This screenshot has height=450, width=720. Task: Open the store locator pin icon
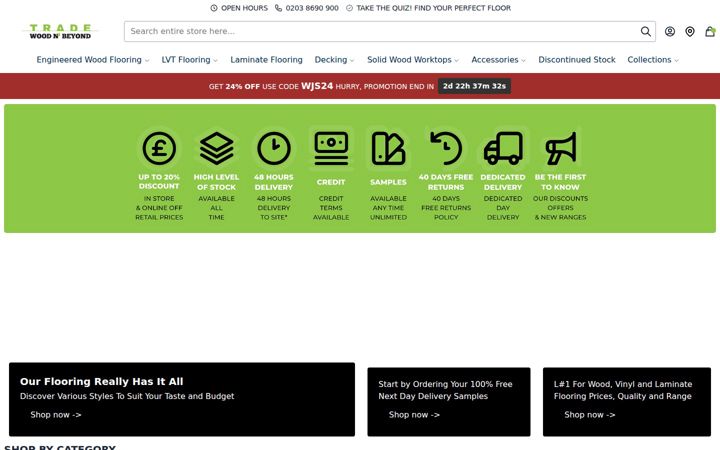tap(690, 31)
